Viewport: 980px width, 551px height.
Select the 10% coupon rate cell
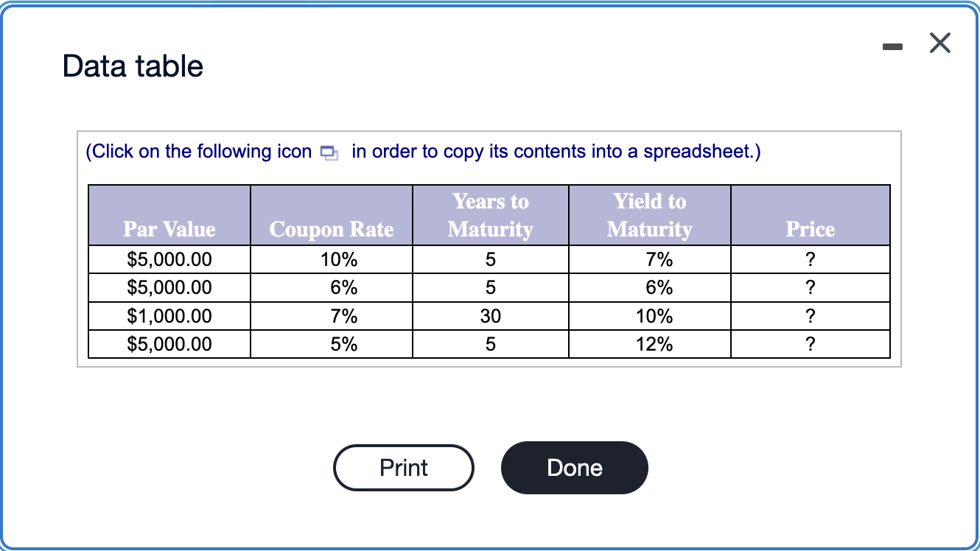click(x=331, y=259)
